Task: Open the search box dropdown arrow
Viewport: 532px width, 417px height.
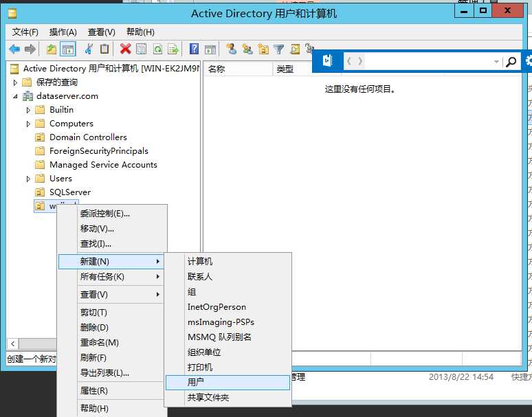Action: point(496,62)
